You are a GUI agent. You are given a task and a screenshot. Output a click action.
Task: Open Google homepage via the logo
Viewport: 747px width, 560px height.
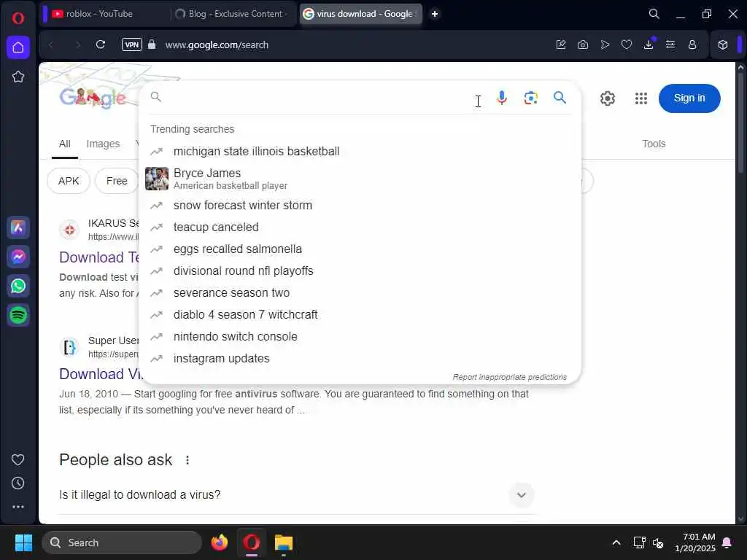[93, 98]
